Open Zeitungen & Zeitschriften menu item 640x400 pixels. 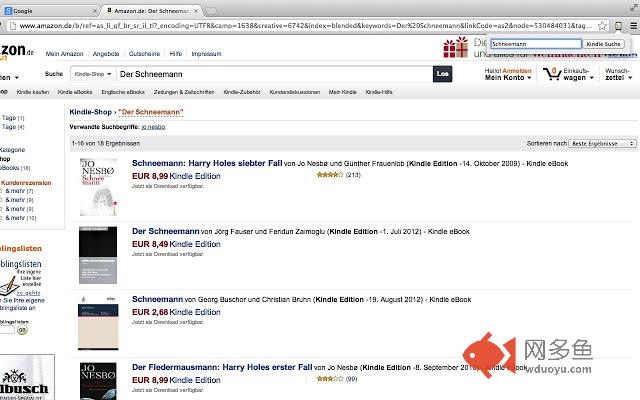tap(184, 92)
